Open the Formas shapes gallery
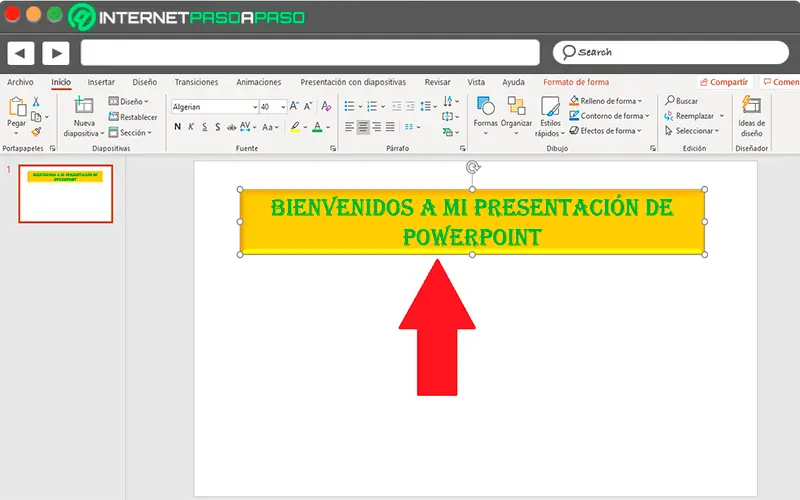The width and height of the screenshot is (800, 500). pos(485,107)
